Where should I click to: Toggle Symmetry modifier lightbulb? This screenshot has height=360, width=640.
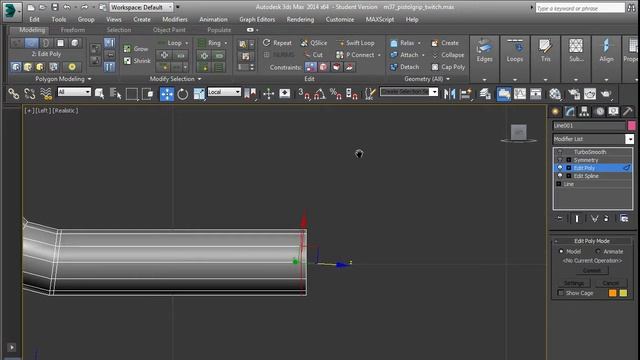click(x=560, y=160)
